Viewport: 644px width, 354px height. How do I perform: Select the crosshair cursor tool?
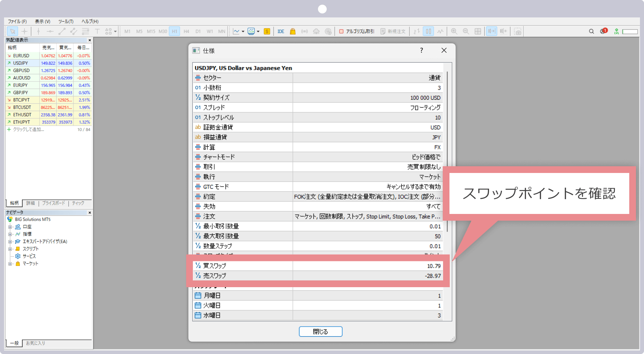[x=24, y=32]
